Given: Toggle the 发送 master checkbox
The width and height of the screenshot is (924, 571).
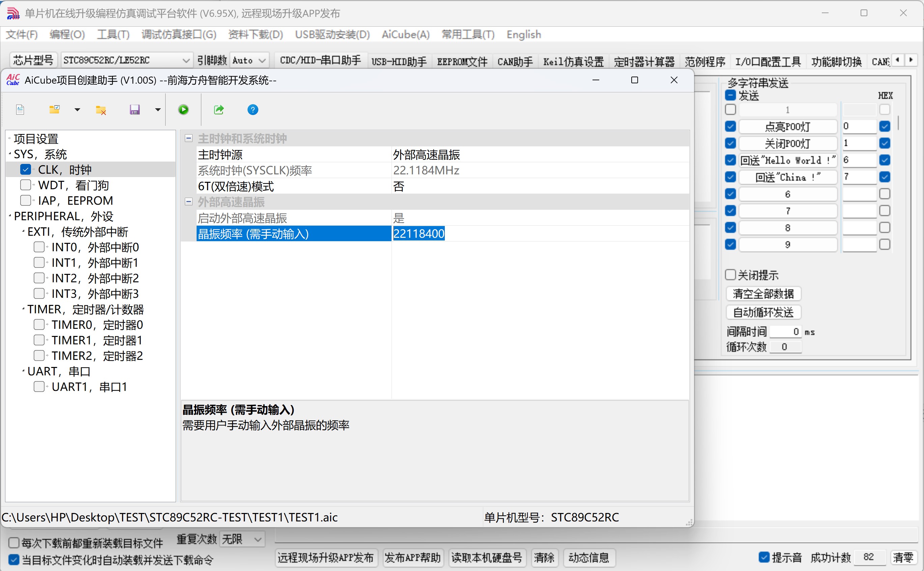Looking at the screenshot, I should click(x=731, y=95).
